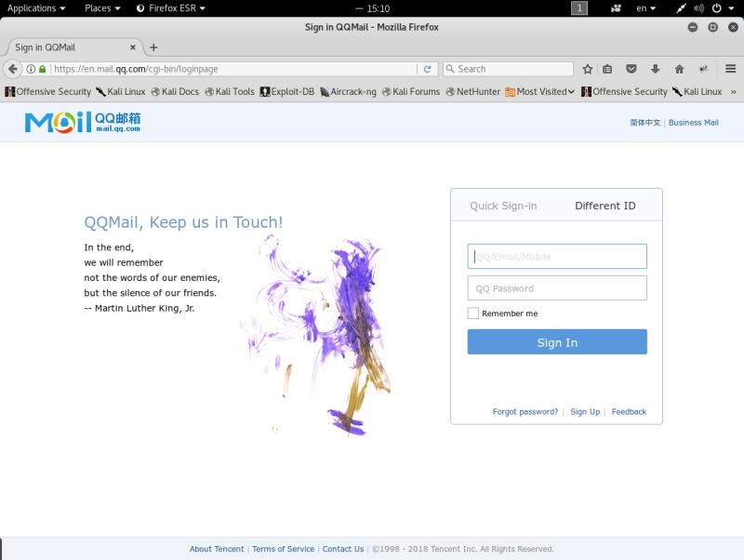Screen dimensions: 744x560
Task: Tick the Remember me checkbox
Action: click(x=473, y=313)
